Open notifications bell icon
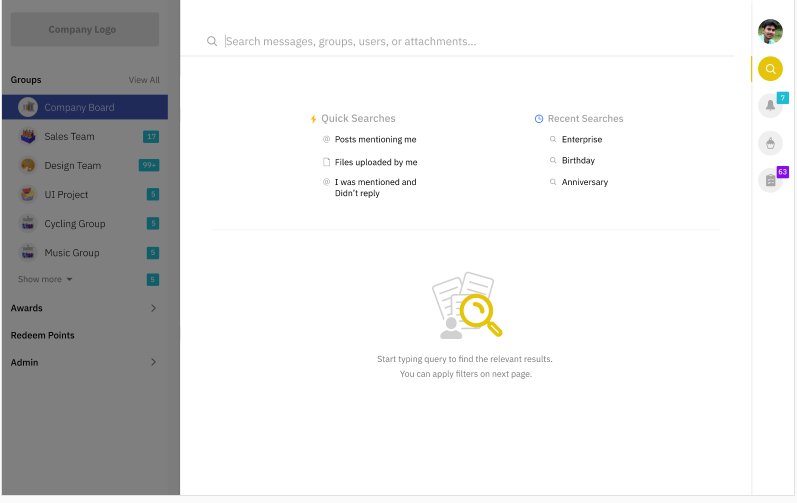 click(770, 106)
